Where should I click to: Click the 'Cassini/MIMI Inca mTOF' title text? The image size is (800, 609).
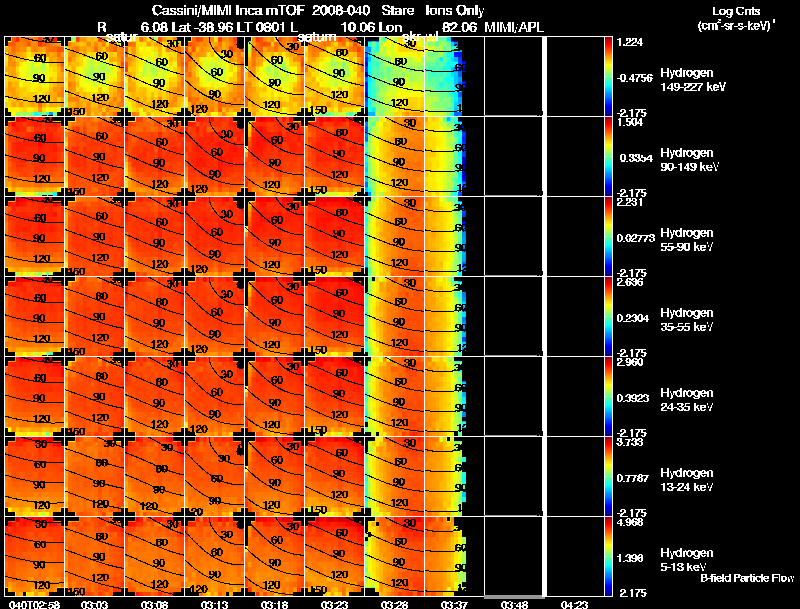point(228,11)
